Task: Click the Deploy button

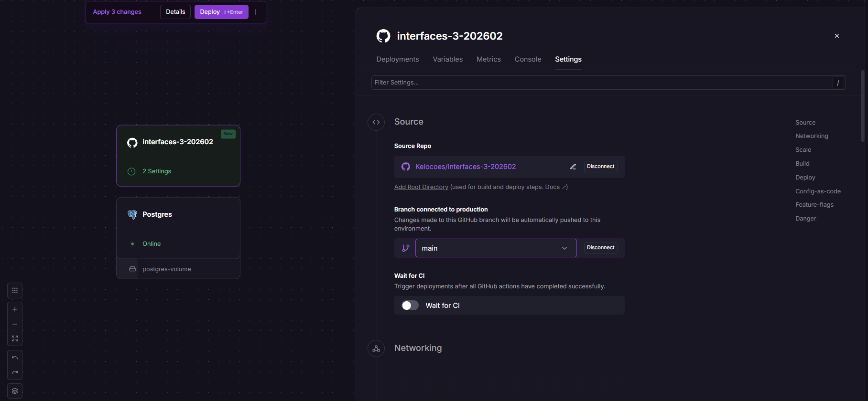Action: pos(221,12)
